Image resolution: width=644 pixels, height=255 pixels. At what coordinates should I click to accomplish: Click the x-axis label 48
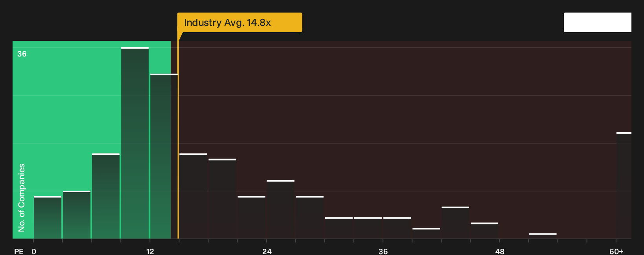point(499,251)
